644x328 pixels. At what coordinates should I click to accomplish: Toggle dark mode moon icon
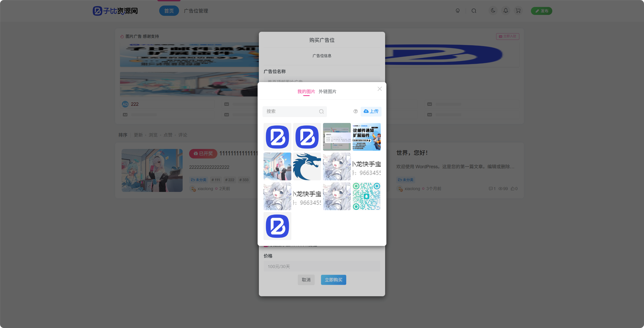493,11
